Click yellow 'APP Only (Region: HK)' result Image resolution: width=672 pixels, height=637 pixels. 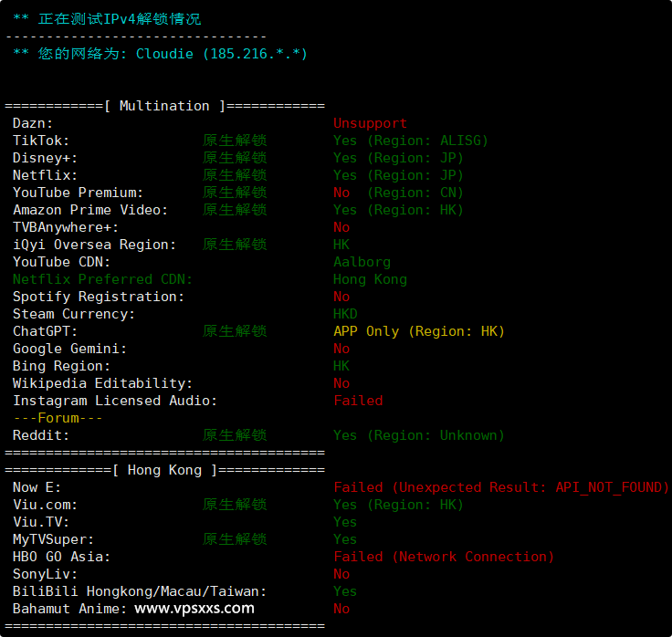pyautogui.click(x=419, y=331)
